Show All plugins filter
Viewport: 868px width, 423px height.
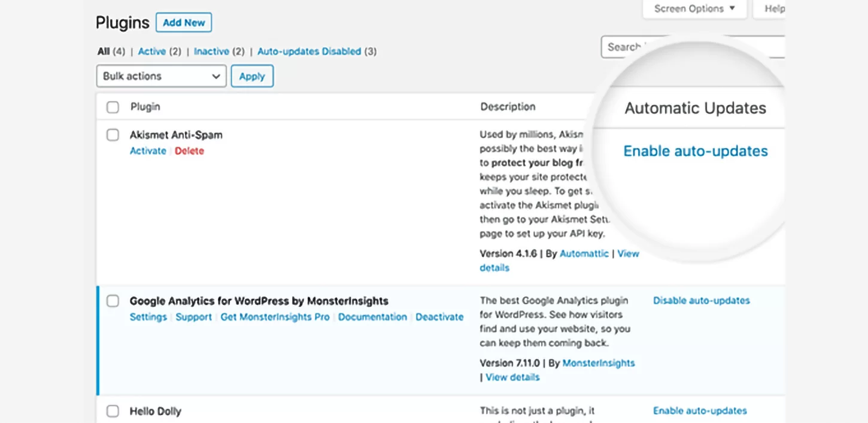point(104,52)
